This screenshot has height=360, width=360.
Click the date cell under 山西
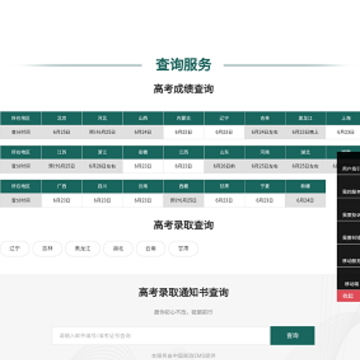pyautogui.click(x=143, y=132)
